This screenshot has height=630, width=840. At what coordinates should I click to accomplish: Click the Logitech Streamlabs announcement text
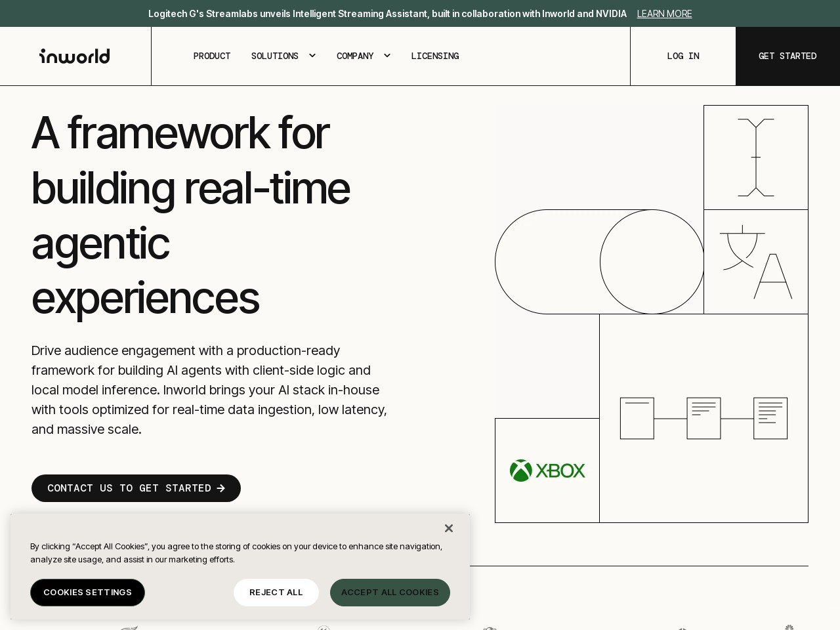pos(387,14)
